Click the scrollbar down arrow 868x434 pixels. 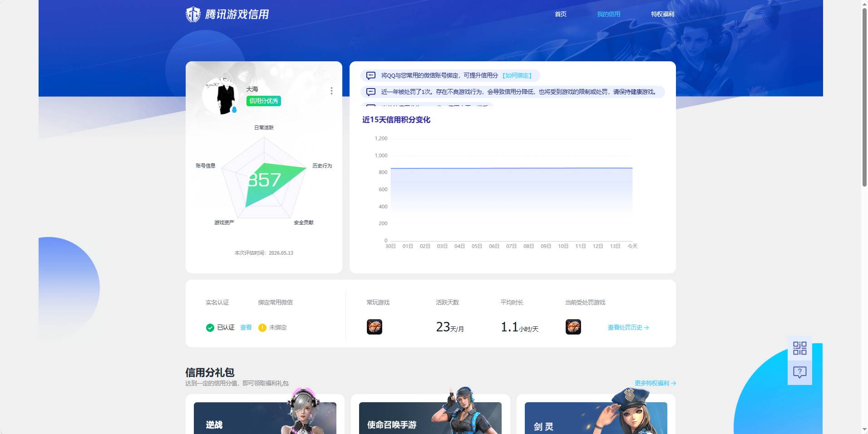[x=864, y=430]
